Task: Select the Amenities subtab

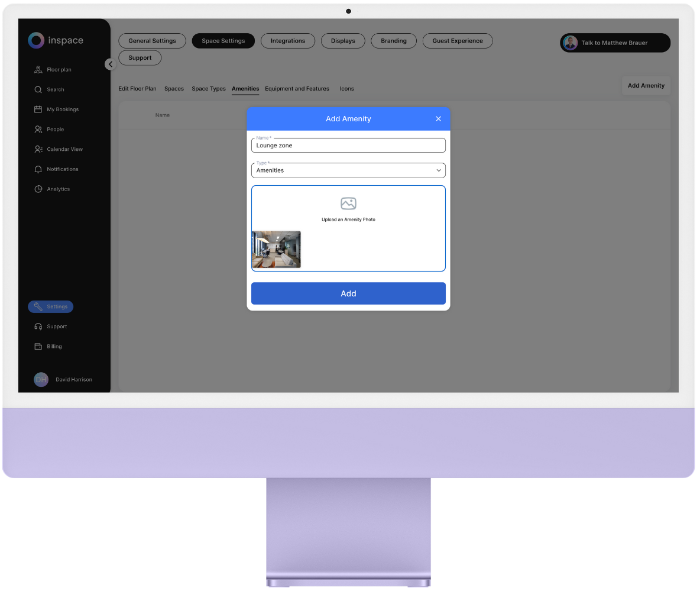Action: click(x=245, y=89)
